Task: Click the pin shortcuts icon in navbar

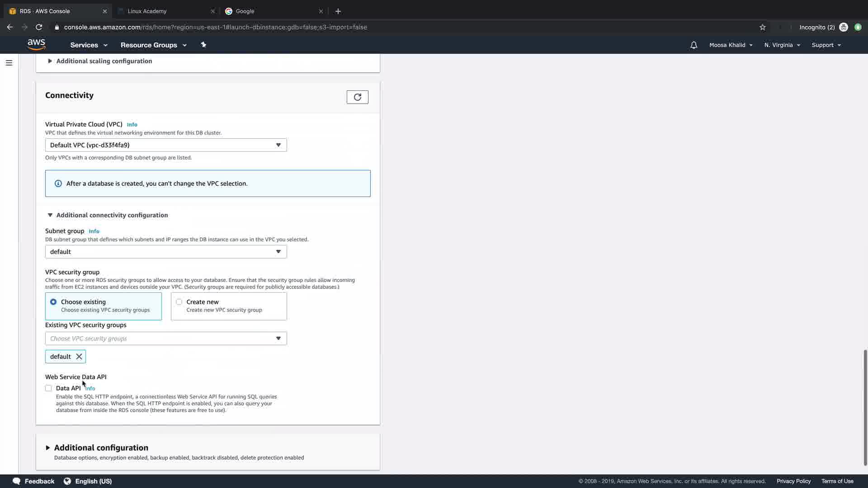Action: click(203, 45)
